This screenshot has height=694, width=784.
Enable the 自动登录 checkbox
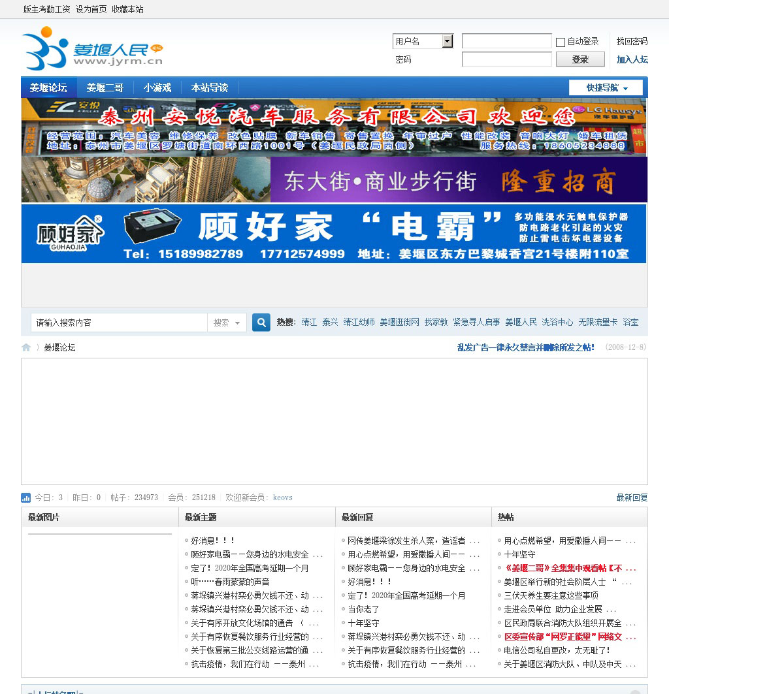[561, 42]
